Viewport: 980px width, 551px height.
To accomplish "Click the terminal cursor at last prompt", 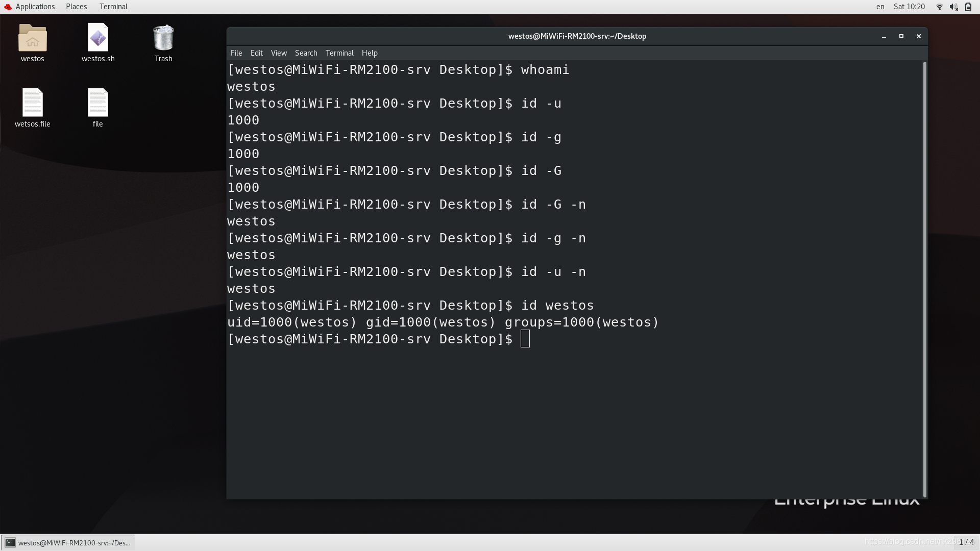I will coord(525,339).
